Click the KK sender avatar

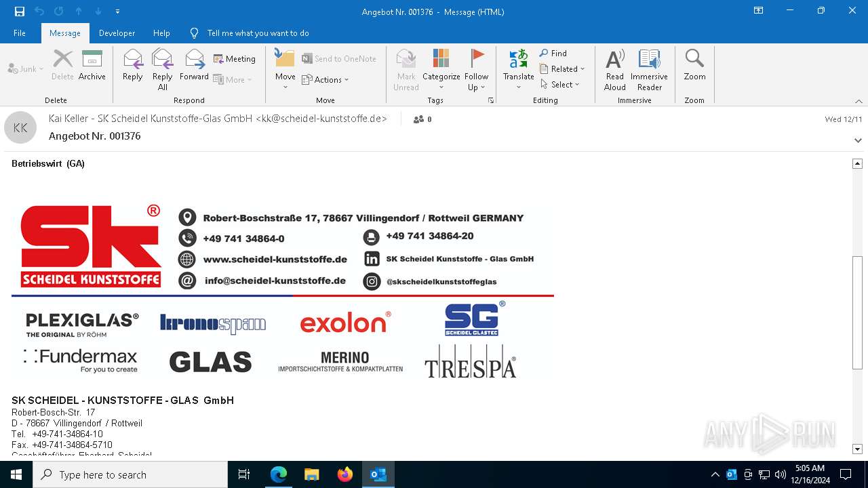(x=20, y=127)
